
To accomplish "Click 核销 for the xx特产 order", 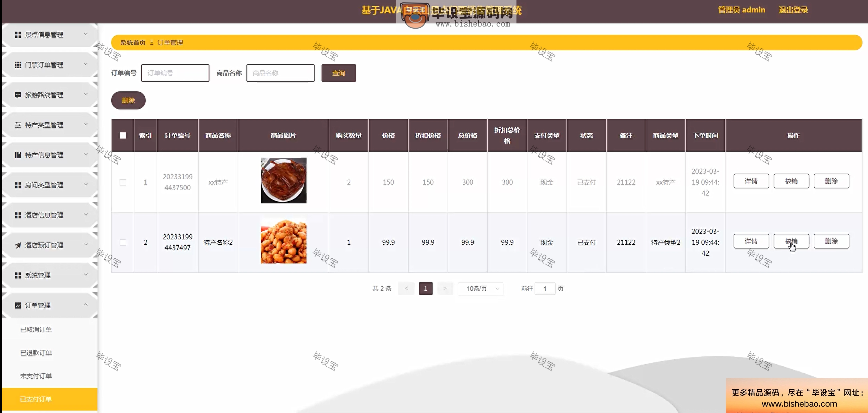I will [791, 181].
